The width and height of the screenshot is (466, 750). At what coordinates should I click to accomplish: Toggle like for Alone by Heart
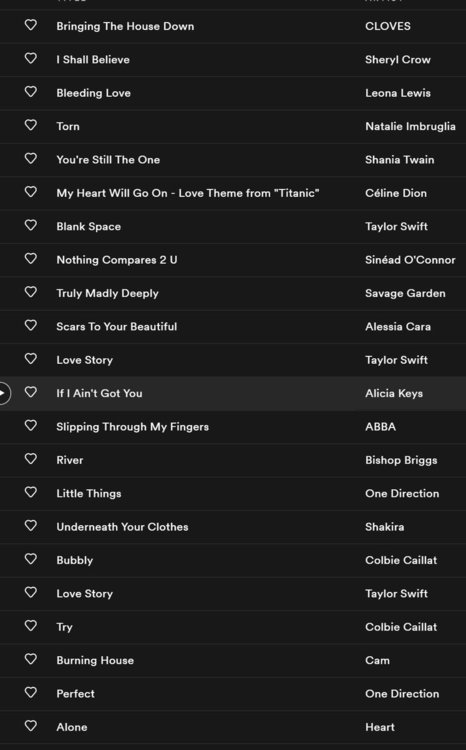pos(31,726)
